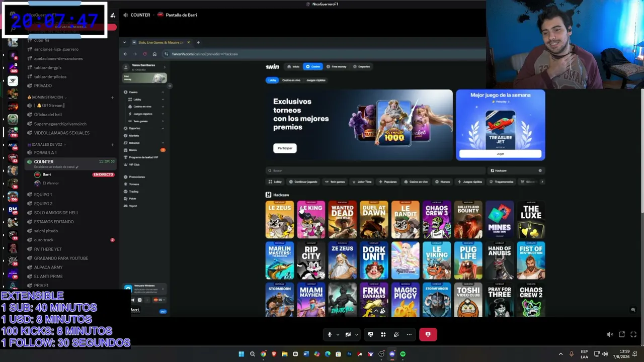Expand Juegos rápidos sidebar submenu

(163, 114)
